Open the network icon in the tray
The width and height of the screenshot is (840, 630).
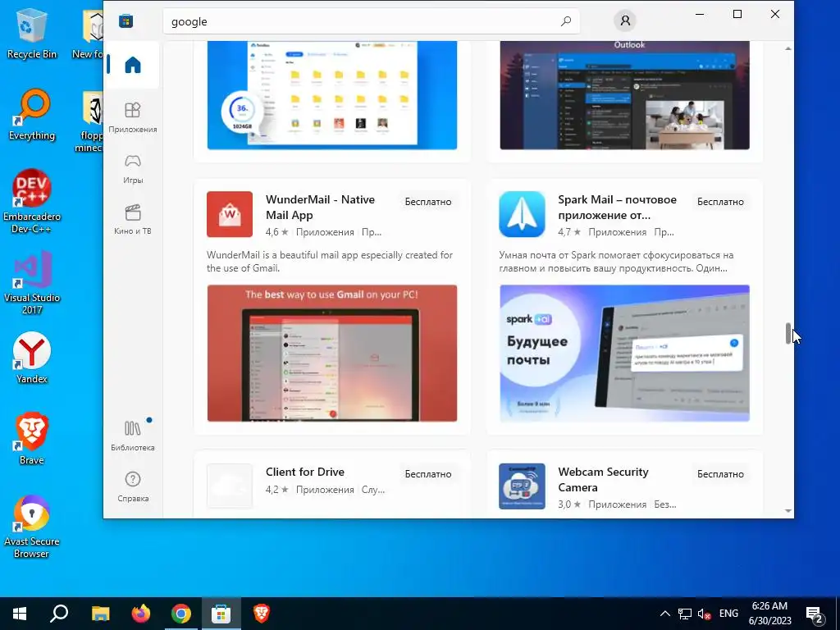pos(685,614)
